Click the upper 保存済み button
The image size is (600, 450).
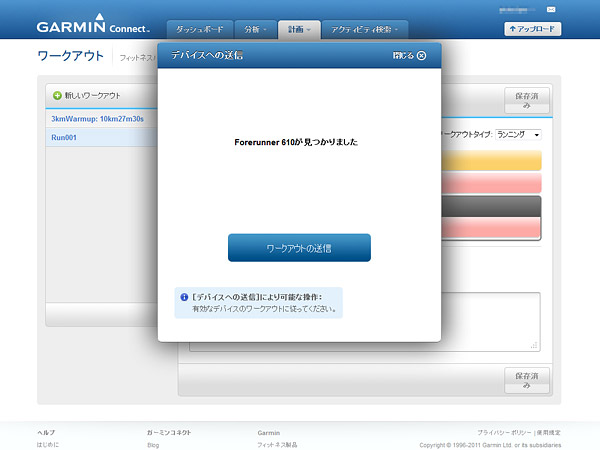point(527,100)
